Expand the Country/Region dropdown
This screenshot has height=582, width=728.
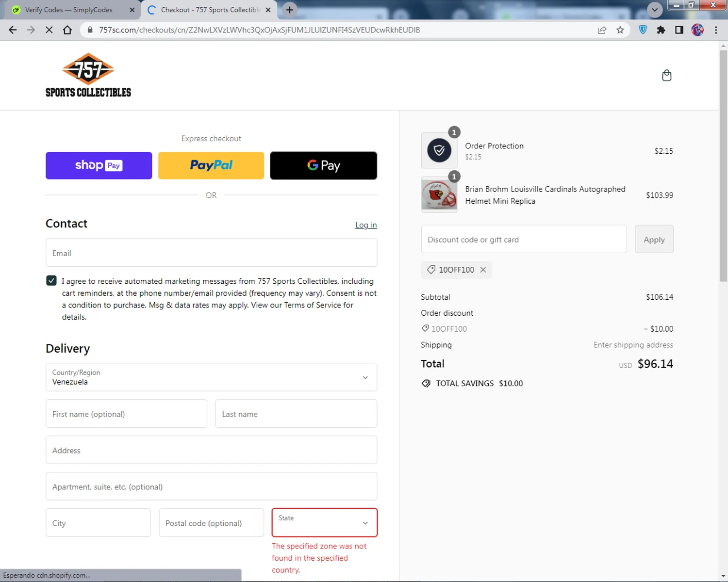click(211, 377)
